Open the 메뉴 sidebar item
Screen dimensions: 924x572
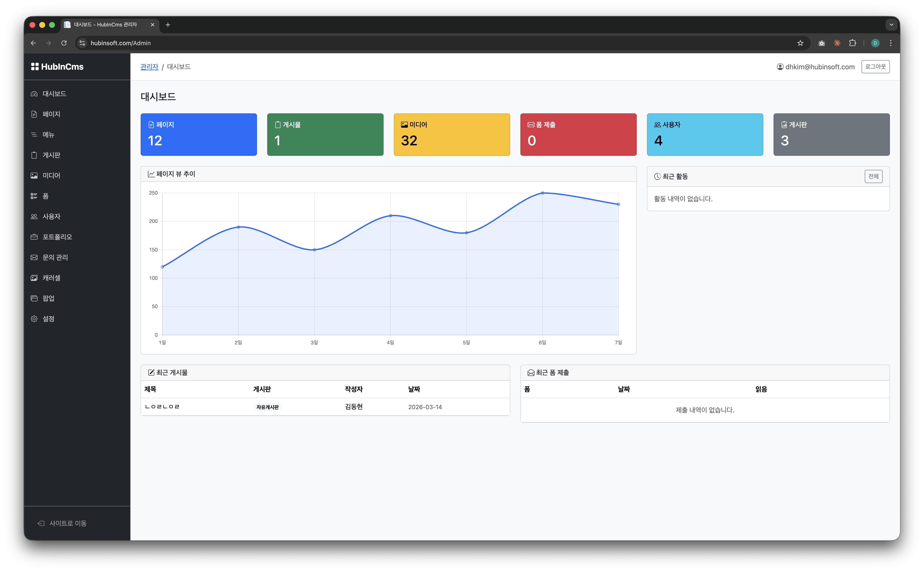click(x=48, y=135)
